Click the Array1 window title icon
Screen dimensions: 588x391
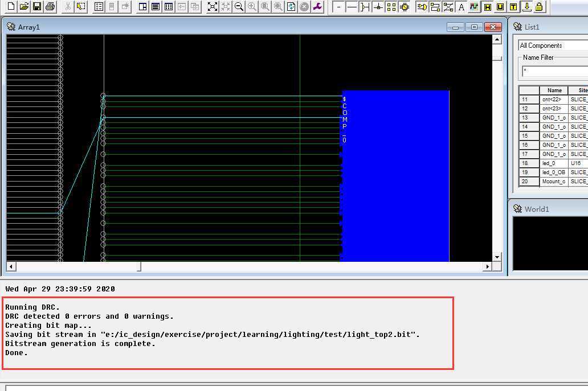[x=11, y=27]
